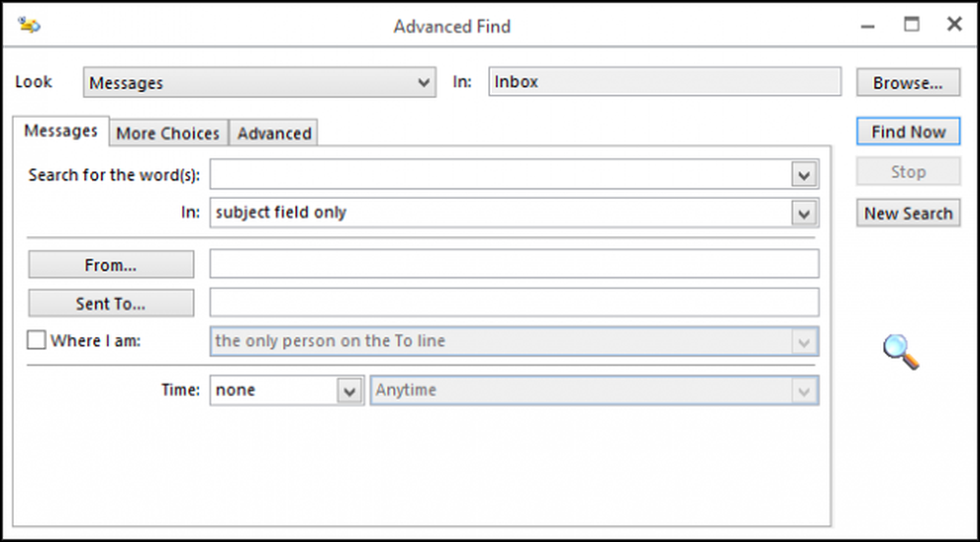Click the Find Now button
980x542 pixels.
(908, 132)
